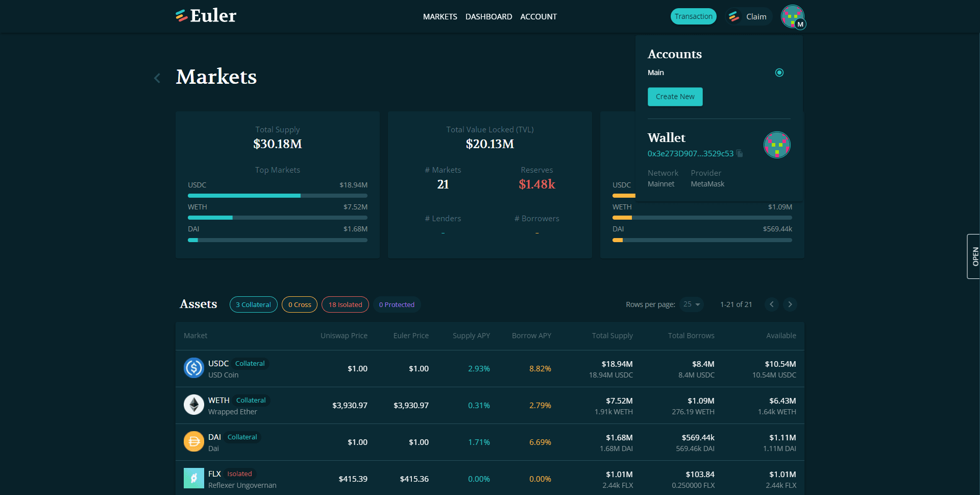Click the Transaction button
The image size is (980, 495).
coord(693,16)
